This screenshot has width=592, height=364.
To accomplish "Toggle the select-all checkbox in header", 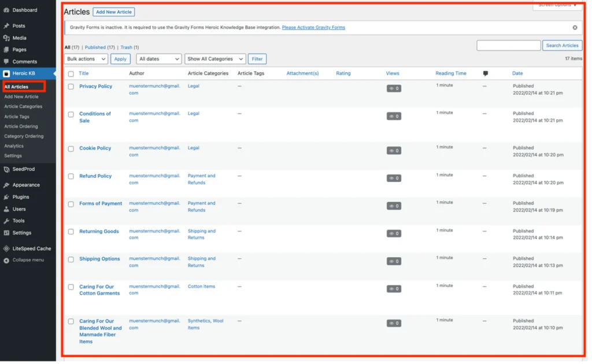I will pos(71,75).
